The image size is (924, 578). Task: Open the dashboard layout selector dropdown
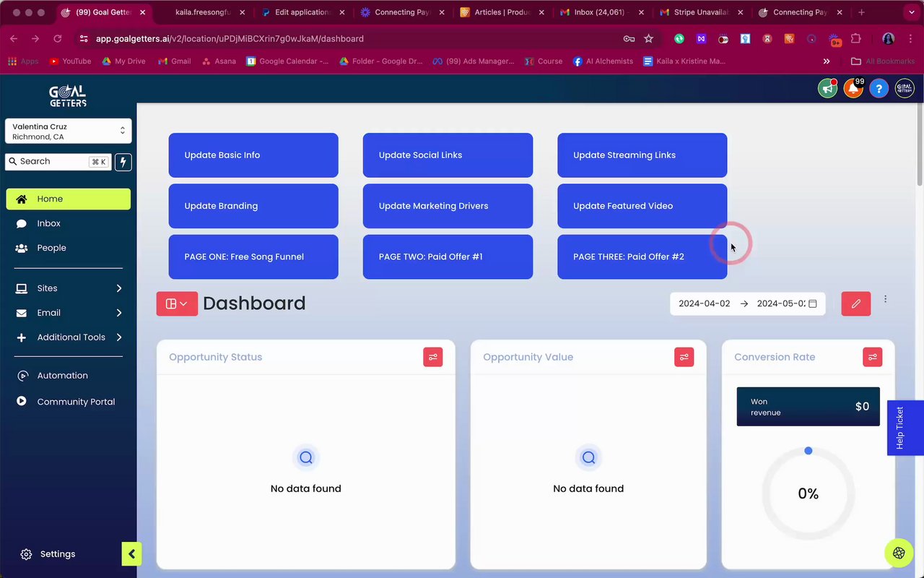177,303
